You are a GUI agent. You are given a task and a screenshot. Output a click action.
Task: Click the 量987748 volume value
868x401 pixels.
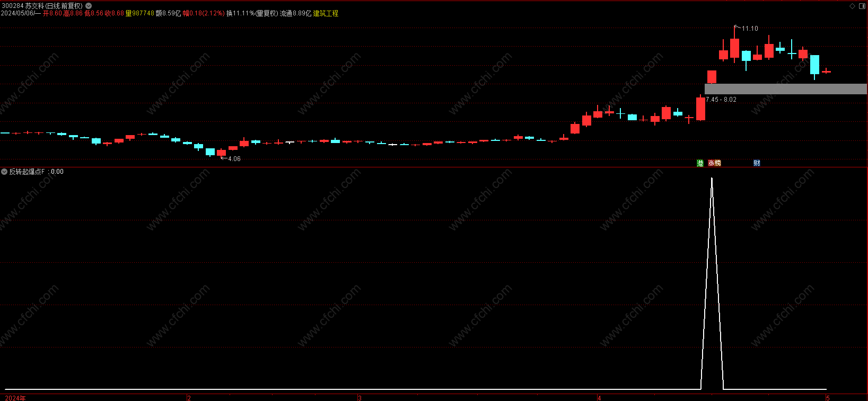tap(140, 13)
